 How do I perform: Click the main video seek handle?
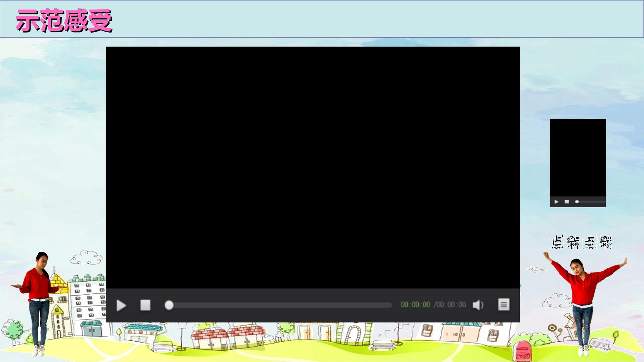[169, 305]
